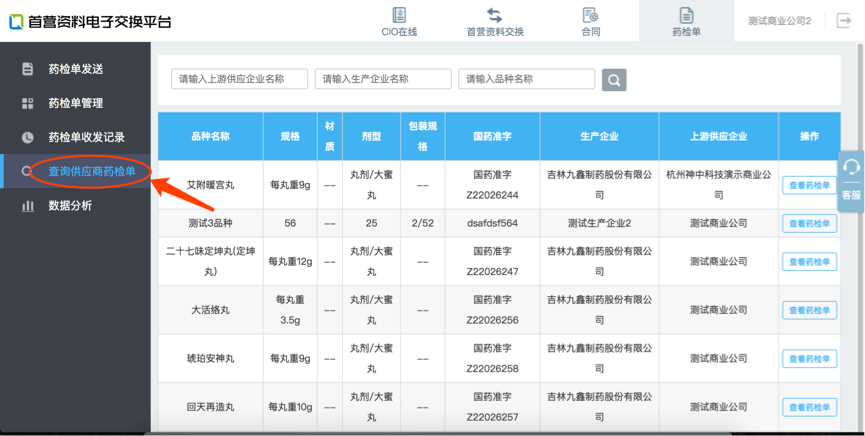Click the 大活络丸 product name cell
The width and height of the screenshot is (865, 436).
[210, 310]
